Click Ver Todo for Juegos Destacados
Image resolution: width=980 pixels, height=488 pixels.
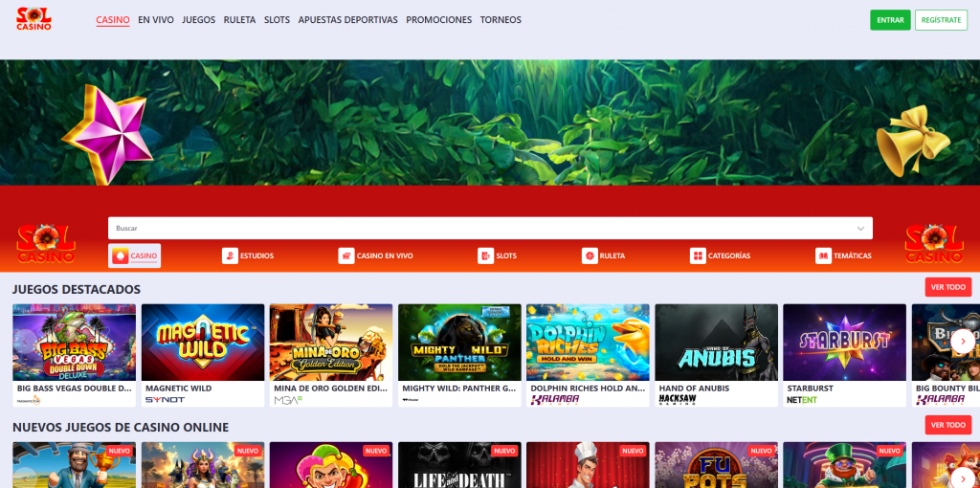pos(948,287)
